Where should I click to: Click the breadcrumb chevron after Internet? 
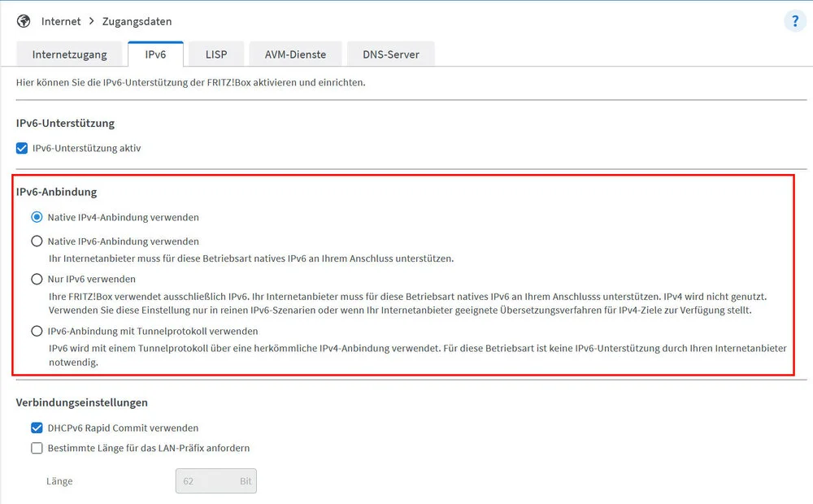click(91, 21)
